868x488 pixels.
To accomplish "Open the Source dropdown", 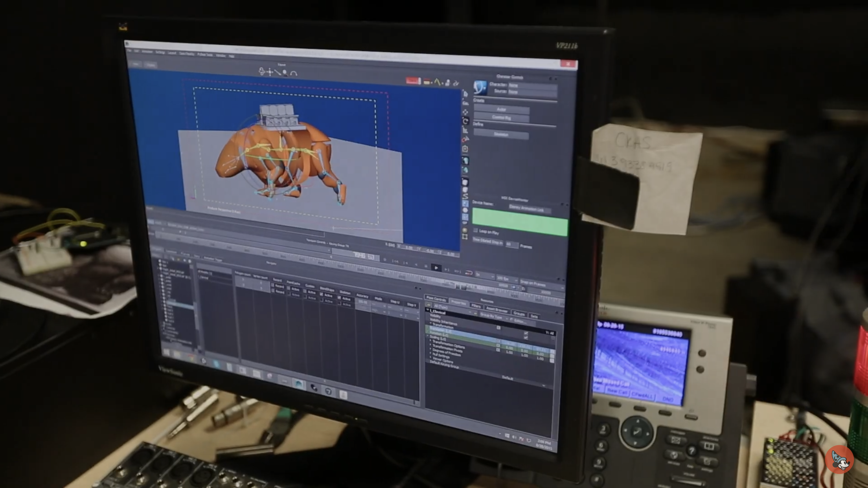I will [532, 93].
